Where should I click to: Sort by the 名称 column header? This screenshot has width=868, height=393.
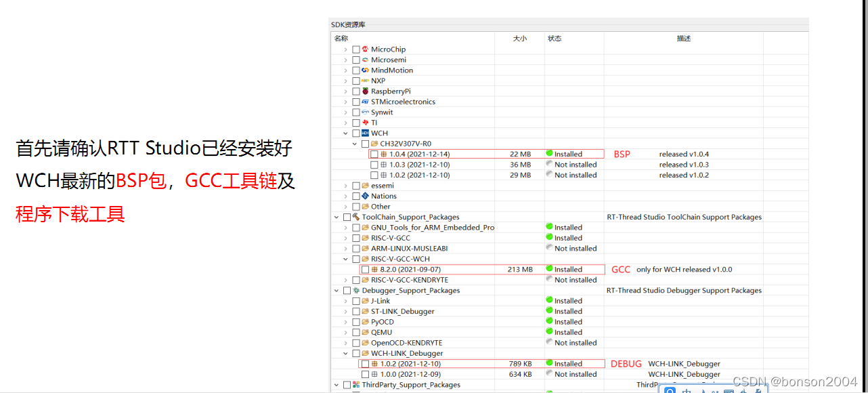(x=341, y=39)
